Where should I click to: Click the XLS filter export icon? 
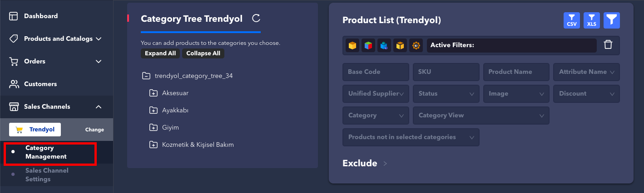click(591, 20)
